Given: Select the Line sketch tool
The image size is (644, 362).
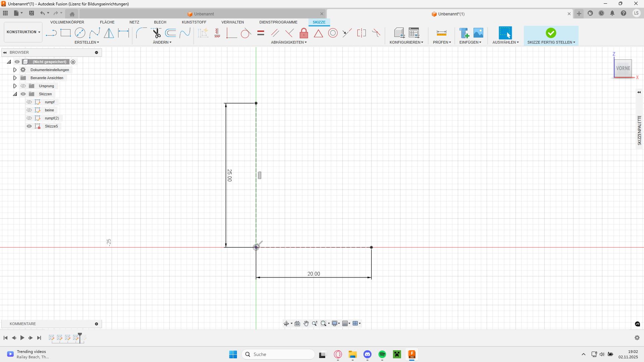Looking at the screenshot, I should pos(51,33).
